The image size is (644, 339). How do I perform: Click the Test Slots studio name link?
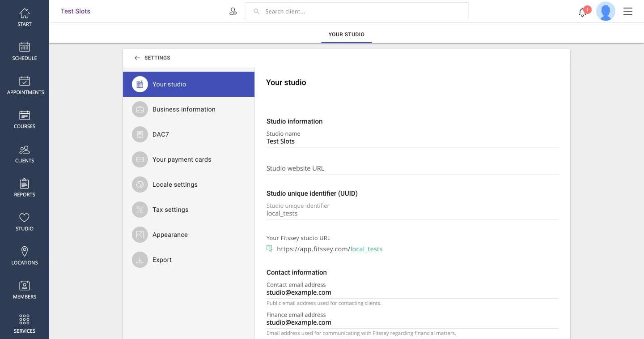pos(76,11)
